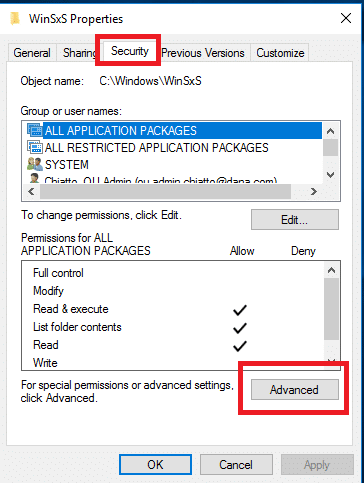
Task: Click the Cancel button
Action: tap(236, 464)
